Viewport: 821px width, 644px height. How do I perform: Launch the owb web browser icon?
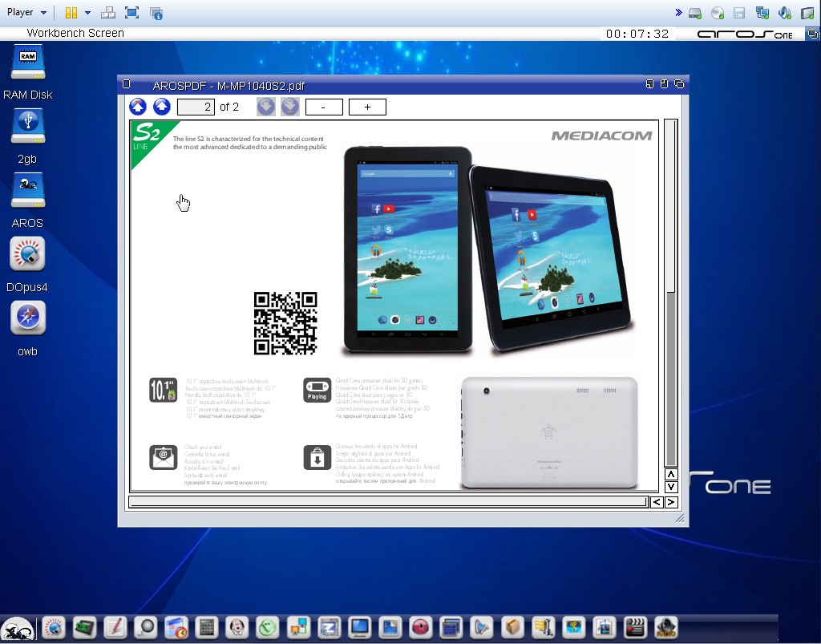click(27, 319)
